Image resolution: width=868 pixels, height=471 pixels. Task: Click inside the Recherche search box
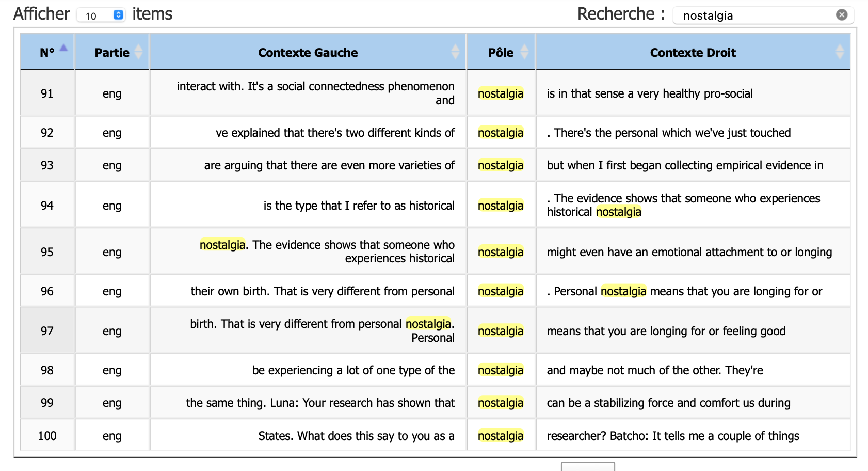coord(753,15)
